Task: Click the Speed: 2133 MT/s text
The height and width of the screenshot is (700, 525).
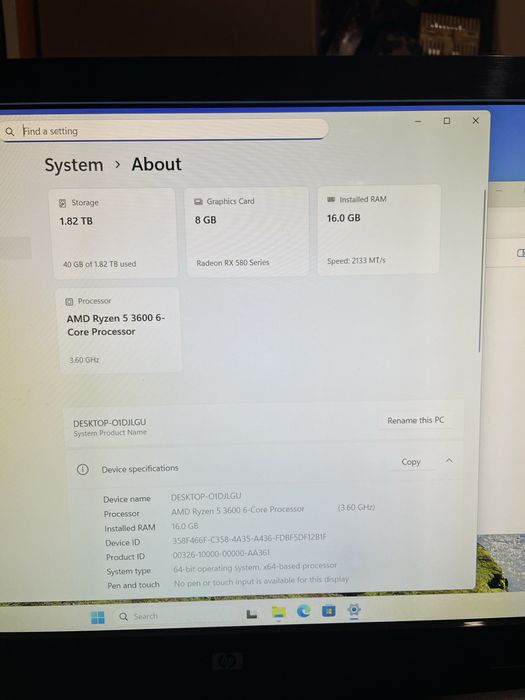Action: point(356,261)
